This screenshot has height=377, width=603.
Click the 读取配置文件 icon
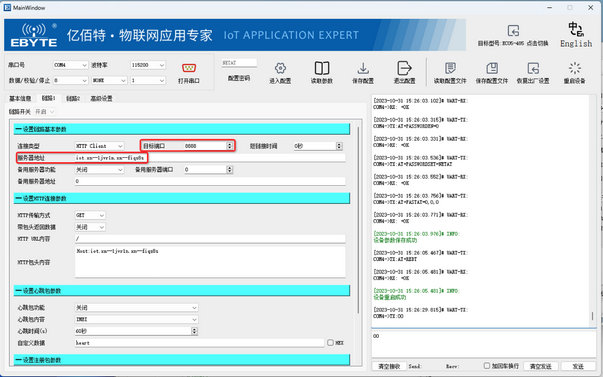(x=450, y=68)
